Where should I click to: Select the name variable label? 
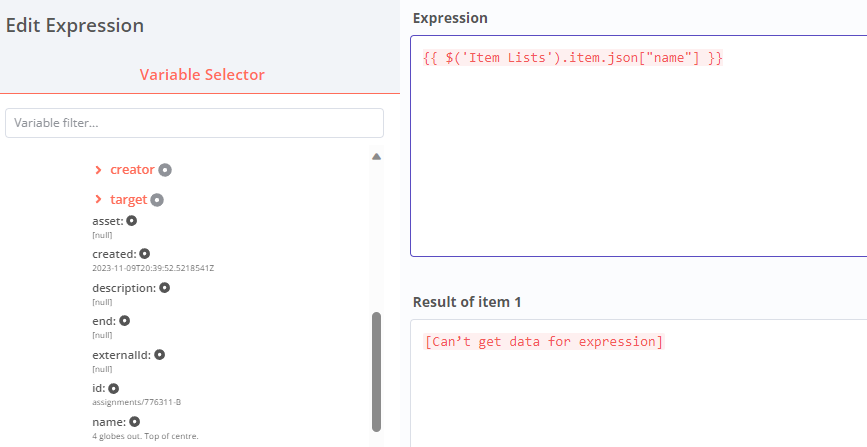(109, 422)
